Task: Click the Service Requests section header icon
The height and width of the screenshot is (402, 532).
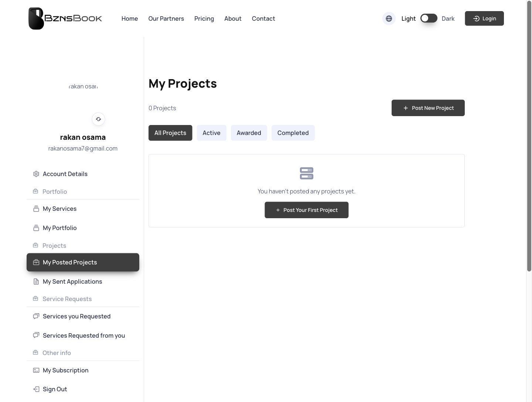Action: 35,298
